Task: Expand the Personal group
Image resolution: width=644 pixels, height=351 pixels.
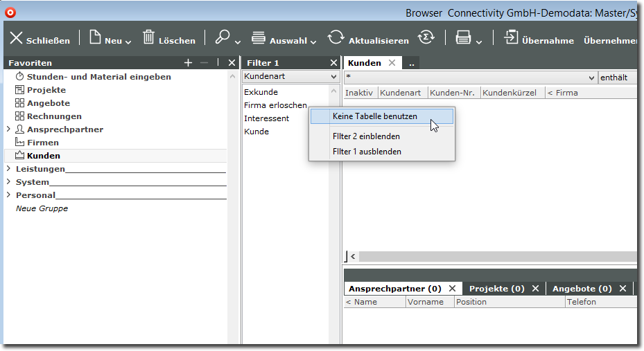Action: coord(8,195)
